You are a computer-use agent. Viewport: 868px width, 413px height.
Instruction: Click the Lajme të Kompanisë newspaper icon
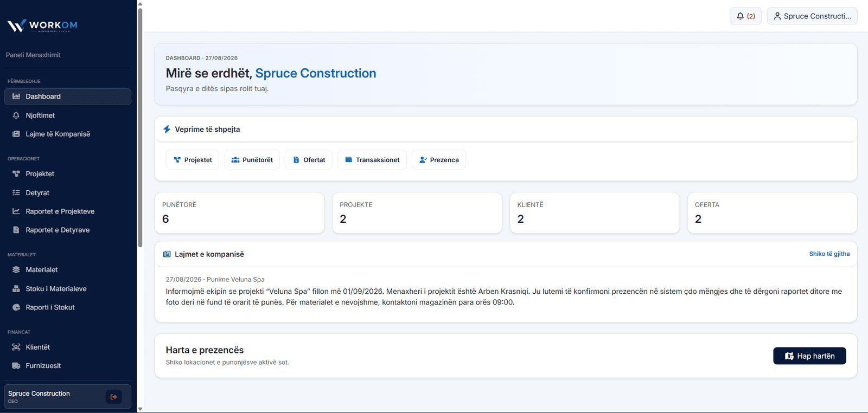[16, 134]
